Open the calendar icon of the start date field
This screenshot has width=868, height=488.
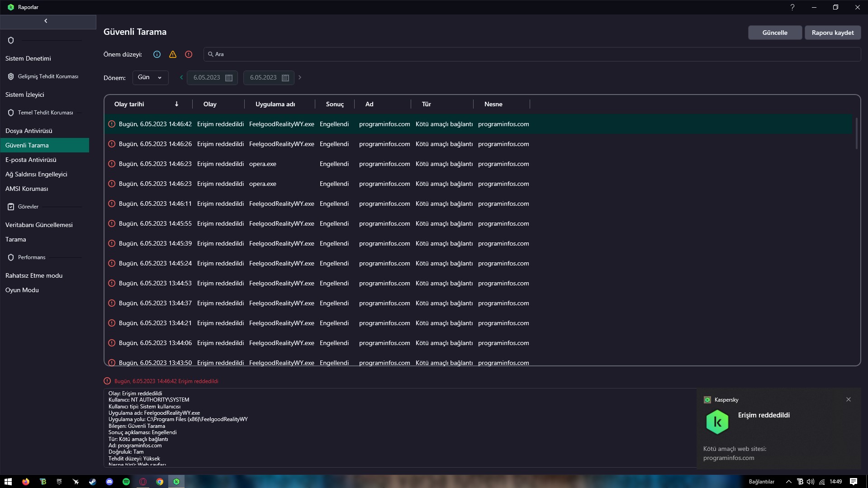(229, 78)
